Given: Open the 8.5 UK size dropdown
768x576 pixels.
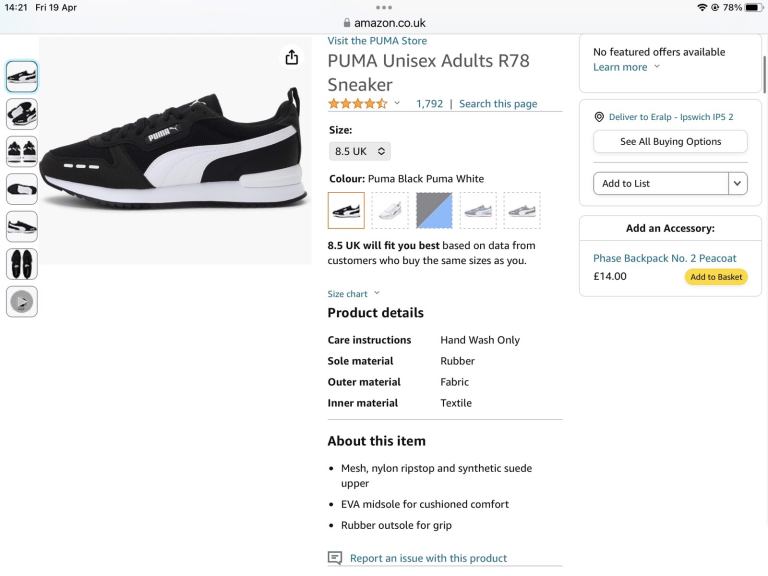Looking at the screenshot, I should coord(360,151).
